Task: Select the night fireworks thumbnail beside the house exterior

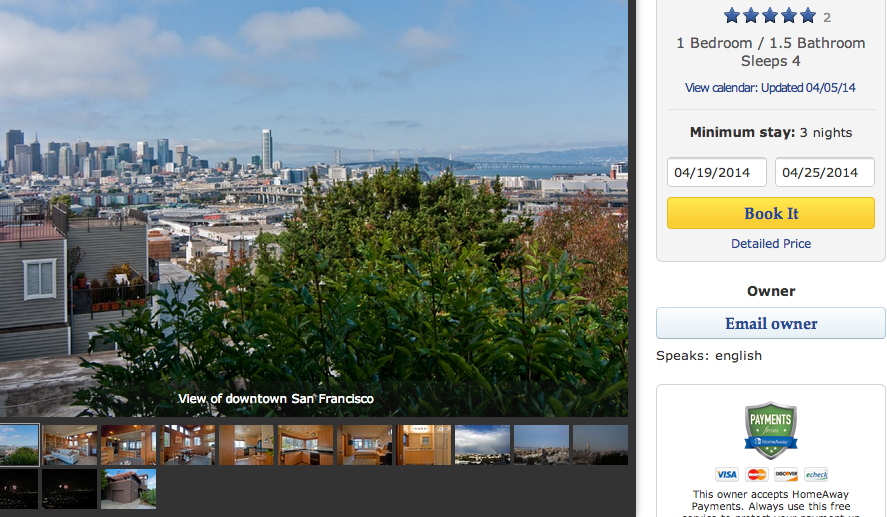Action: (70, 489)
